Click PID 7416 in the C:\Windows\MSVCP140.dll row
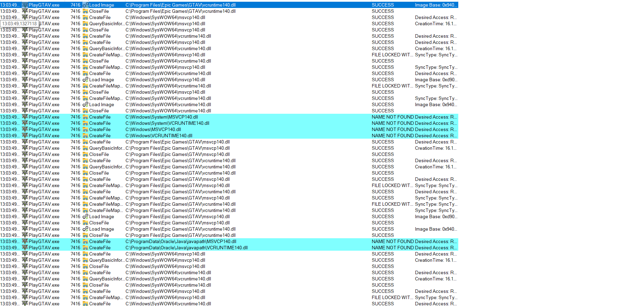 coord(75,130)
